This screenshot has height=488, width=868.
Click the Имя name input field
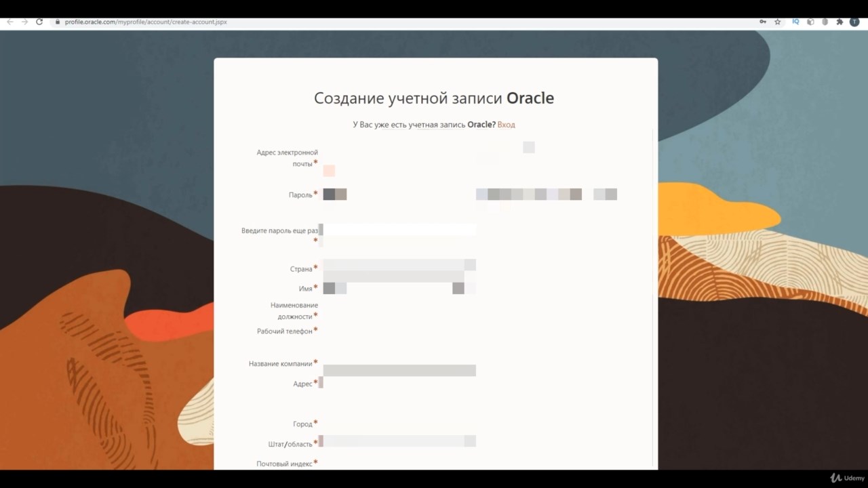pos(399,289)
